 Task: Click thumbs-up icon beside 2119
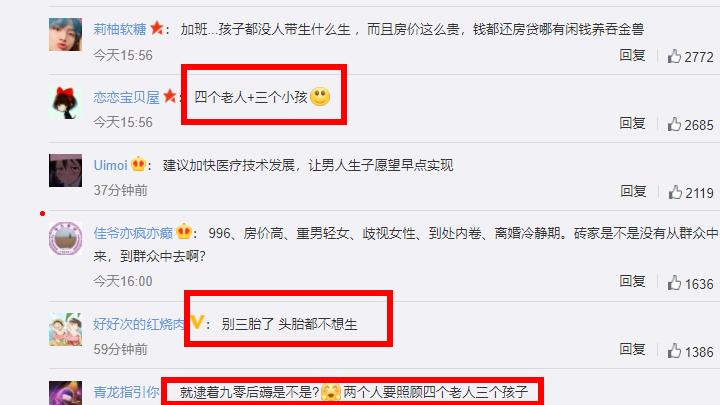[x=675, y=192]
